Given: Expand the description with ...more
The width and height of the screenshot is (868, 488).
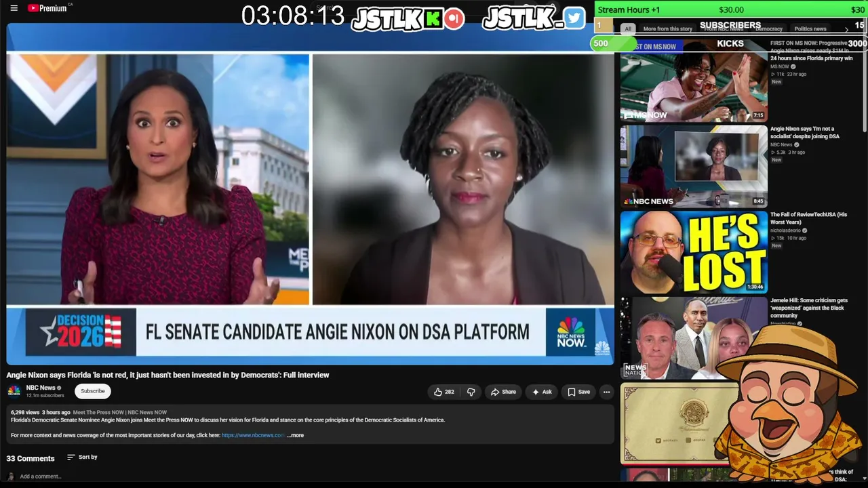Looking at the screenshot, I should tap(295, 435).
